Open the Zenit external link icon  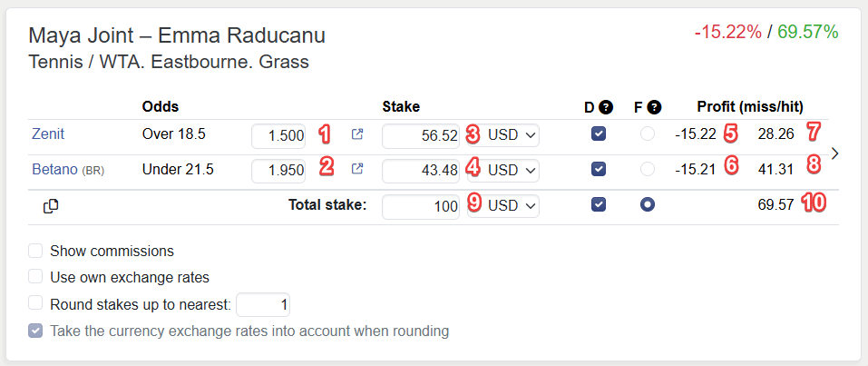(x=357, y=134)
